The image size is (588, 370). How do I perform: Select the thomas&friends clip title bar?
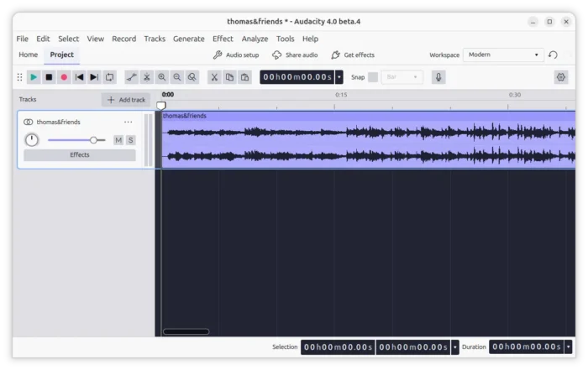tap(369, 116)
